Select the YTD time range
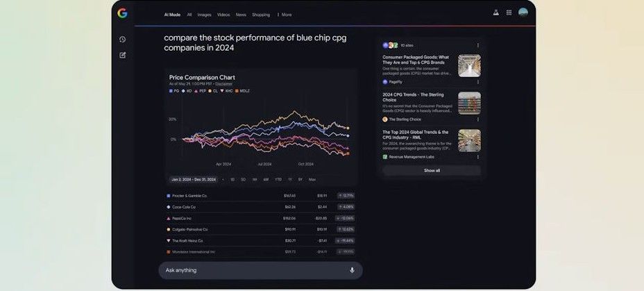Viewport: 644px width, 291px height. [x=278, y=179]
